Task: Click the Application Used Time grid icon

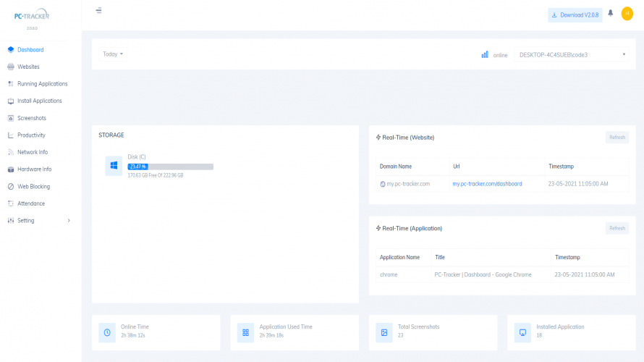Action: click(245, 332)
